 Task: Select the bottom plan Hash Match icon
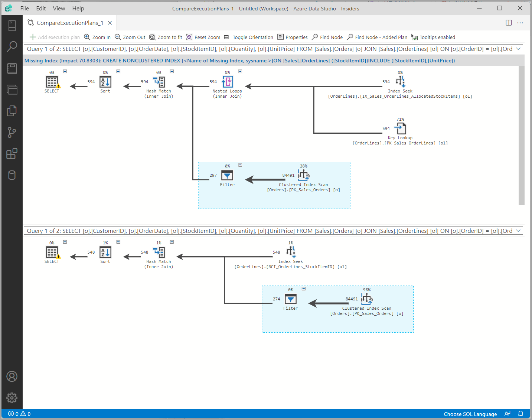pos(159,252)
